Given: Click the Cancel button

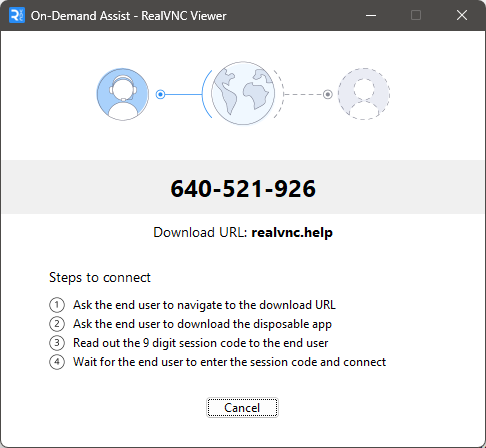Looking at the screenshot, I should click(x=242, y=407).
